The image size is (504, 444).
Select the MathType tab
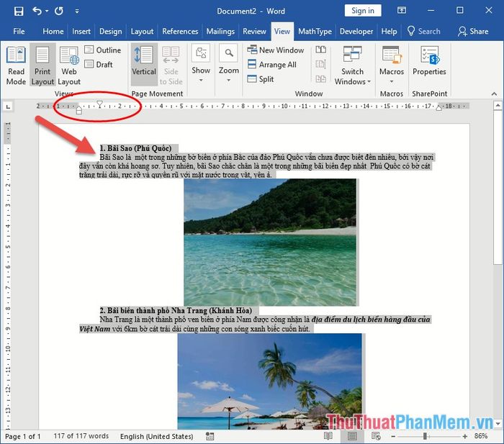[315, 31]
